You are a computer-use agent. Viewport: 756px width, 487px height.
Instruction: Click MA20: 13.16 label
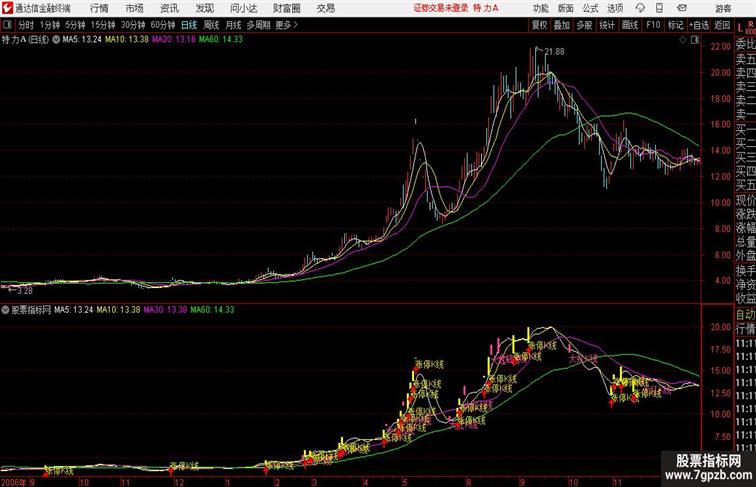(x=174, y=40)
